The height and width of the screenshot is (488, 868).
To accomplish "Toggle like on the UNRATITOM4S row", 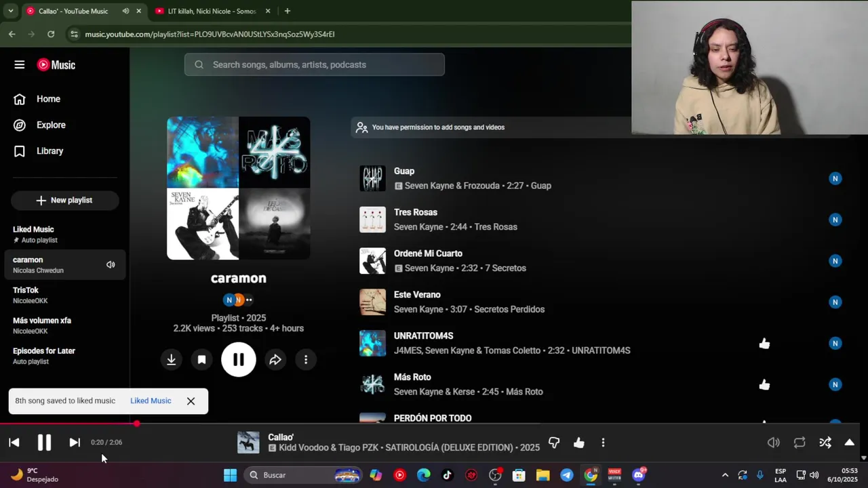I will [x=764, y=344].
